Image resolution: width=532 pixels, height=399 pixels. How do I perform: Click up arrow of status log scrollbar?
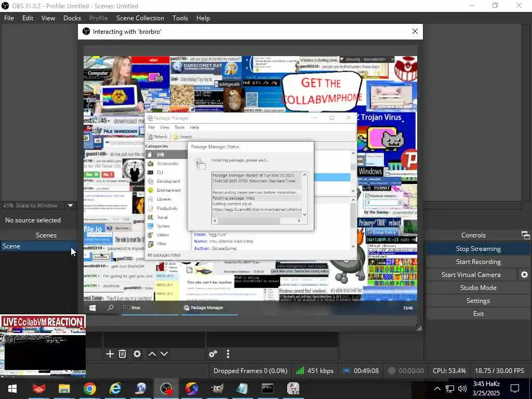coord(304,175)
